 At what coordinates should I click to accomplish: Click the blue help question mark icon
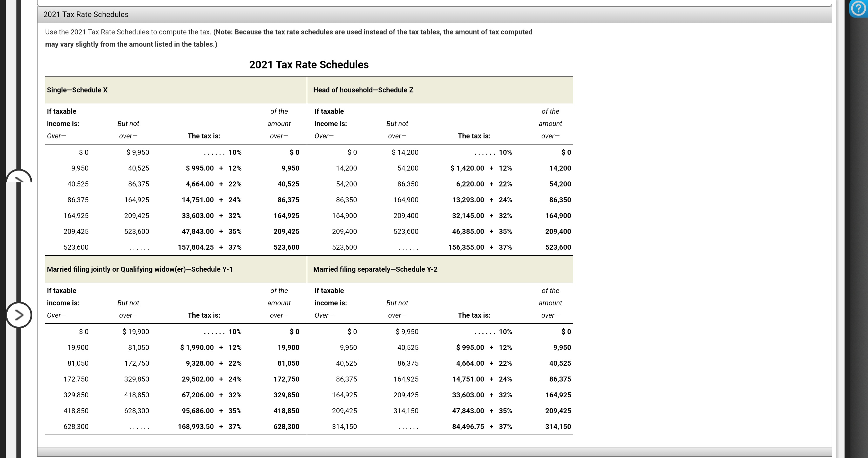(x=858, y=8)
